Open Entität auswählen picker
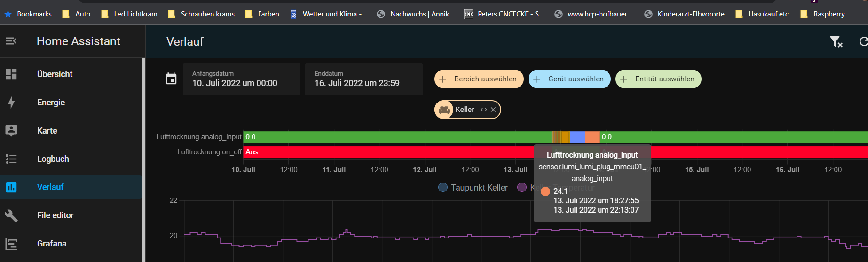 658,79
